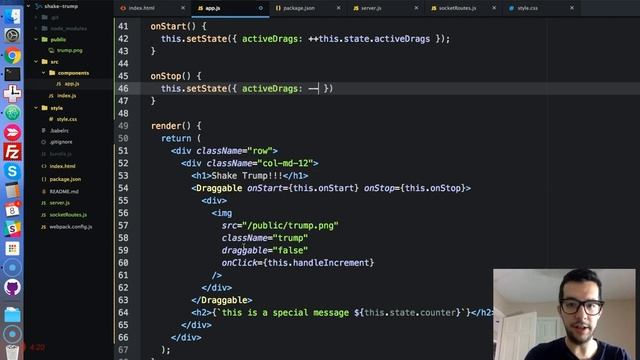Open README.md in the file tree
This screenshot has width=640, height=360.
click(64, 191)
